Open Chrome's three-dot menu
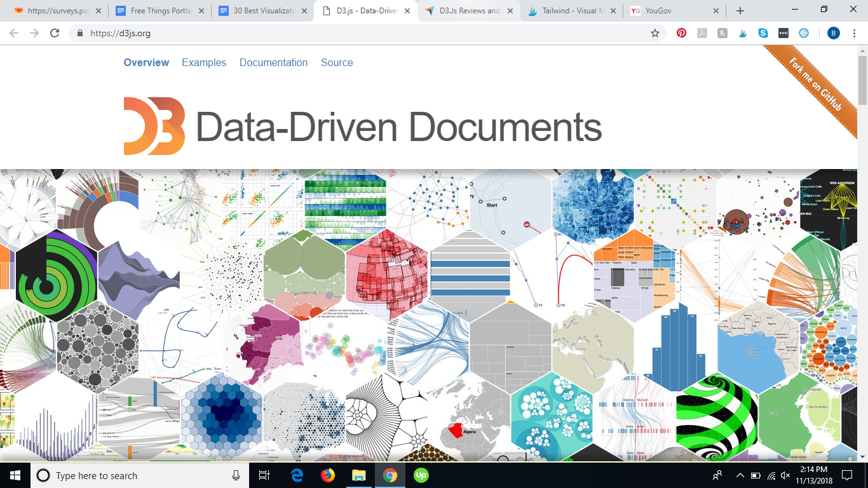The image size is (868, 488). click(855, 33)
